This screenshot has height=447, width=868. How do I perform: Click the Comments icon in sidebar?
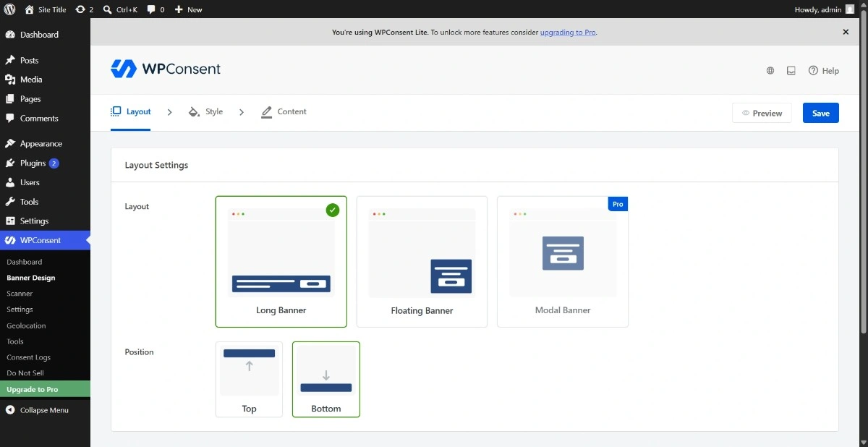click(10, 118)
